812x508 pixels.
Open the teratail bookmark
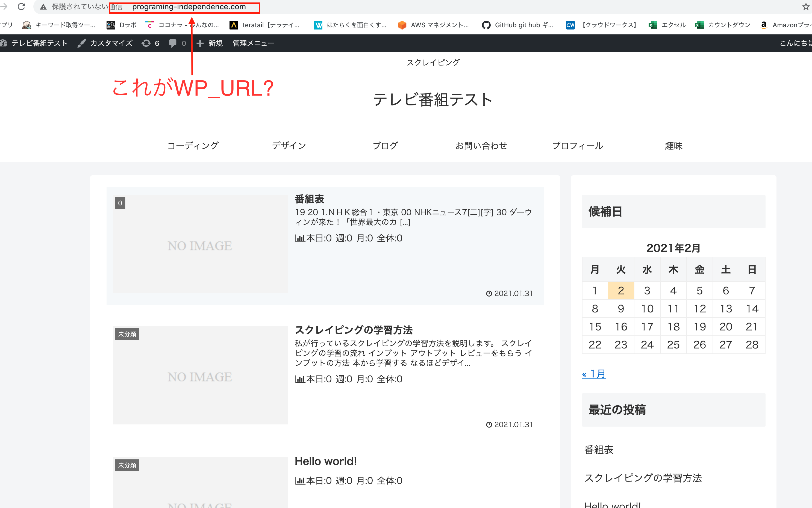click(264, 25)
